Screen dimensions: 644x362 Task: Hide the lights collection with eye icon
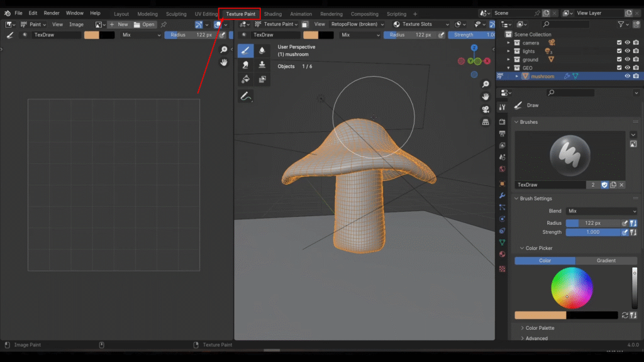point(627,51)
